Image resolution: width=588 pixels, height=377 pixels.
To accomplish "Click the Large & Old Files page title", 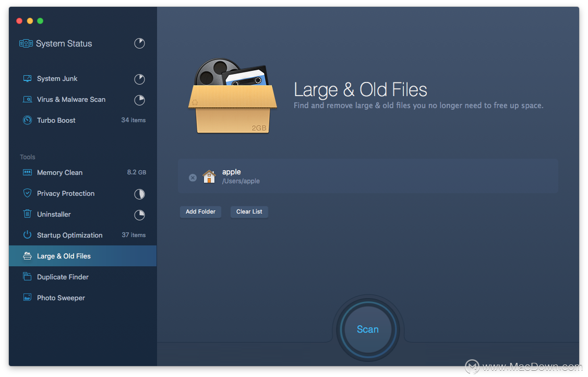I will point(361,90).
